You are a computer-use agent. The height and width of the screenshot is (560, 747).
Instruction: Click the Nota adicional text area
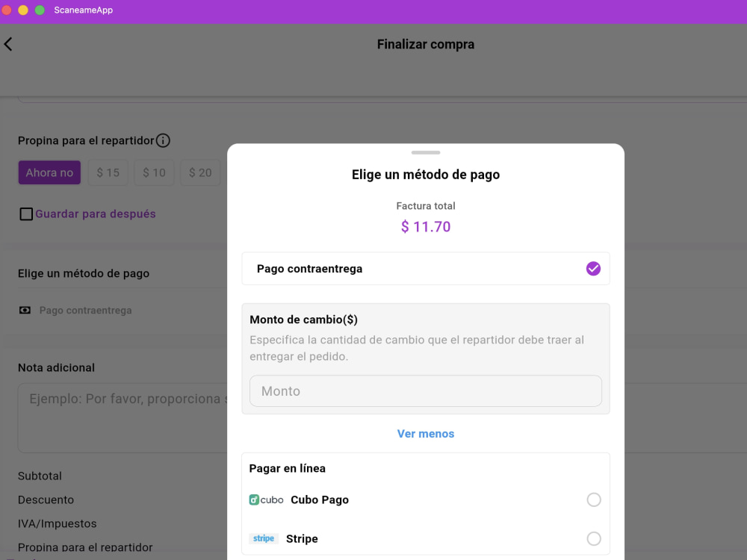pyautogui.click(x=123, y=417)
